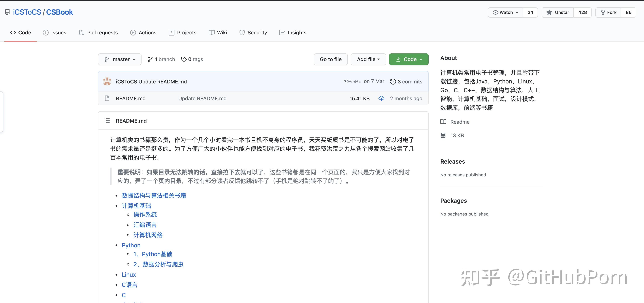The width and height of the screenshot is (644, 303).
Task: Open the master branch dropdown
Action: [x=120, y=59]
